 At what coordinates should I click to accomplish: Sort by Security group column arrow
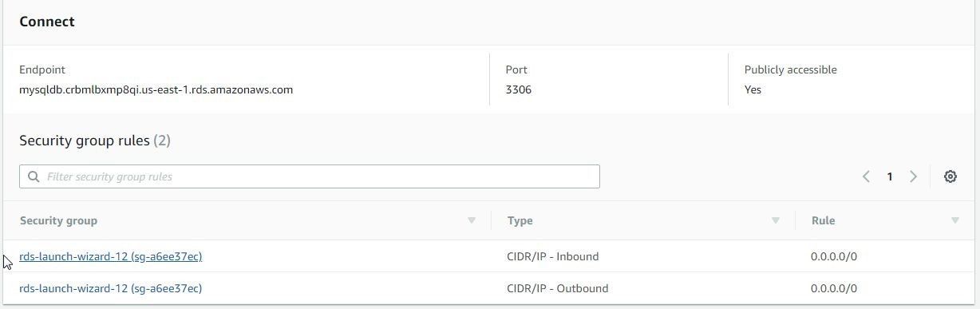point(472,220)
